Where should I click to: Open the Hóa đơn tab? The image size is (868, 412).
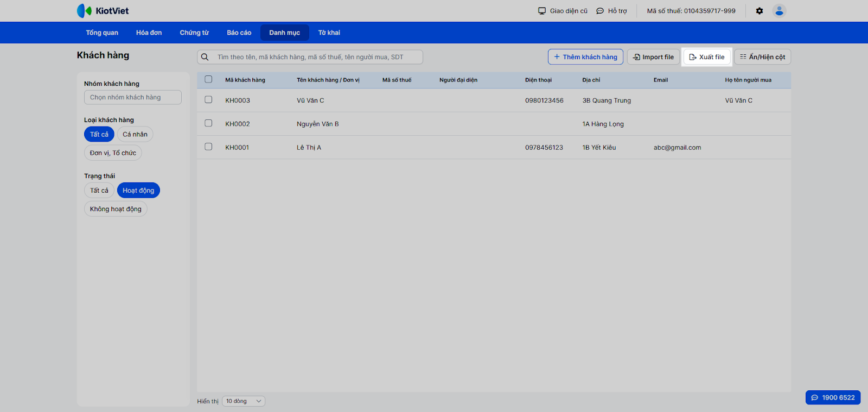click(x=149, y=33)
